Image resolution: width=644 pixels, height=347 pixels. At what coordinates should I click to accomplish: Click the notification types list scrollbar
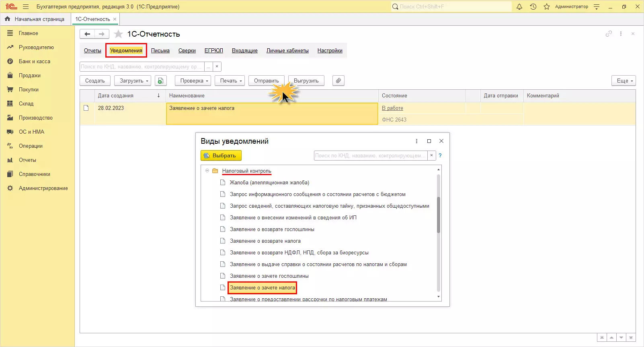[x=439, y=215]
